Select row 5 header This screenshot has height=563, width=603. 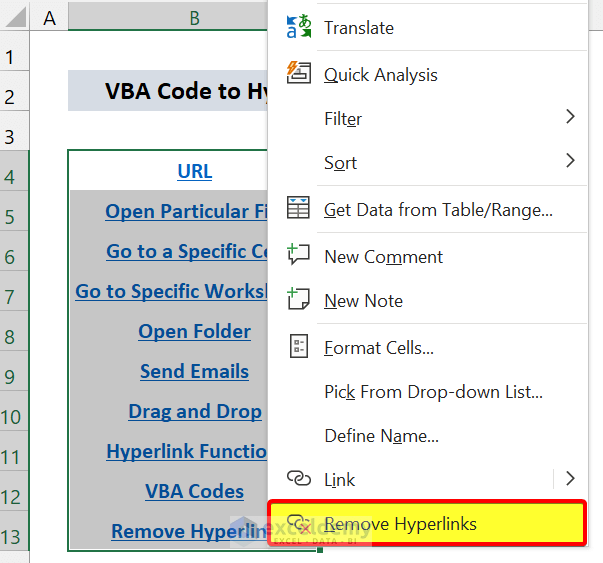pyautogui.click(x=11, y=217)
